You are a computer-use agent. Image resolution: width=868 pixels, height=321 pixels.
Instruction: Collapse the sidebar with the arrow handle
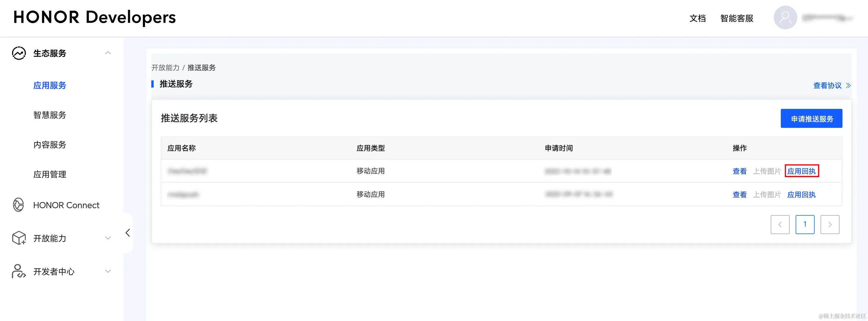pyautogui.click(x=128, y=233)
